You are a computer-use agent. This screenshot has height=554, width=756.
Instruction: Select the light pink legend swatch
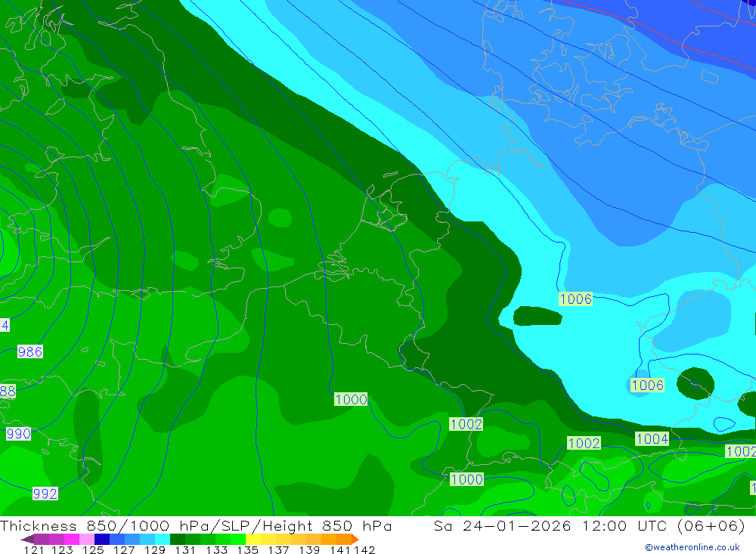pos(87,539)
